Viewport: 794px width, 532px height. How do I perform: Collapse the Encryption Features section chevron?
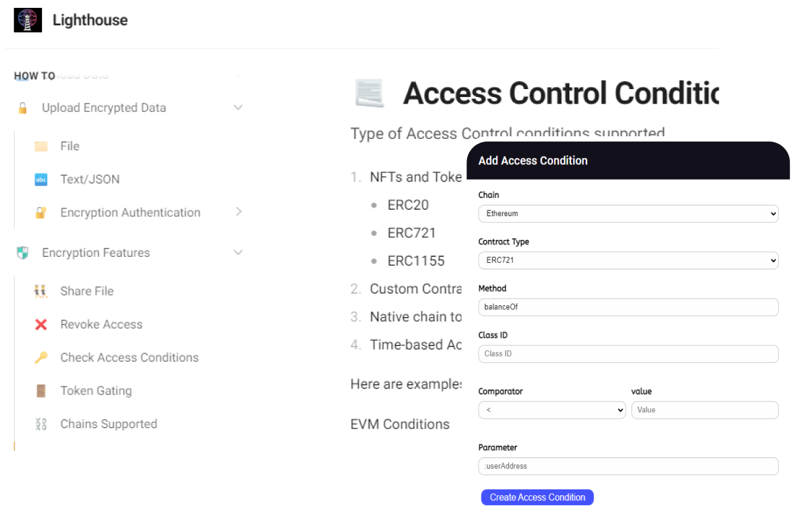pyautogui.click(x=238, y=252)
